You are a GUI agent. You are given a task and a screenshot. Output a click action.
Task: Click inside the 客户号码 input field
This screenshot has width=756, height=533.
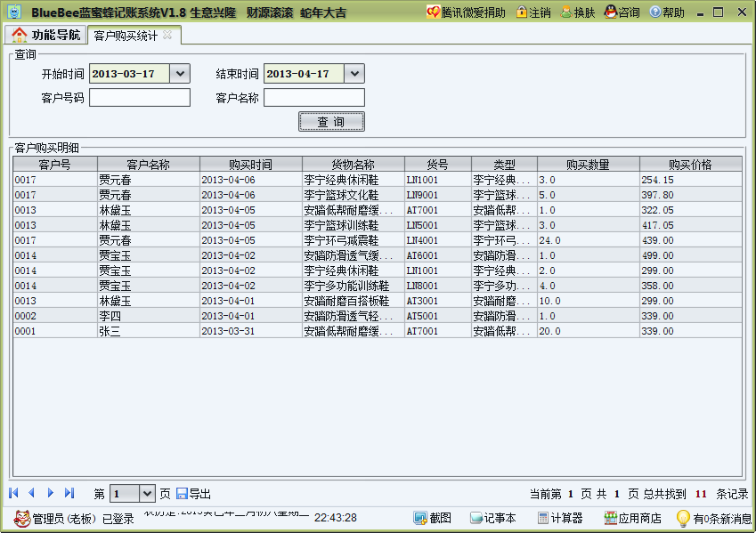point(139,97)
